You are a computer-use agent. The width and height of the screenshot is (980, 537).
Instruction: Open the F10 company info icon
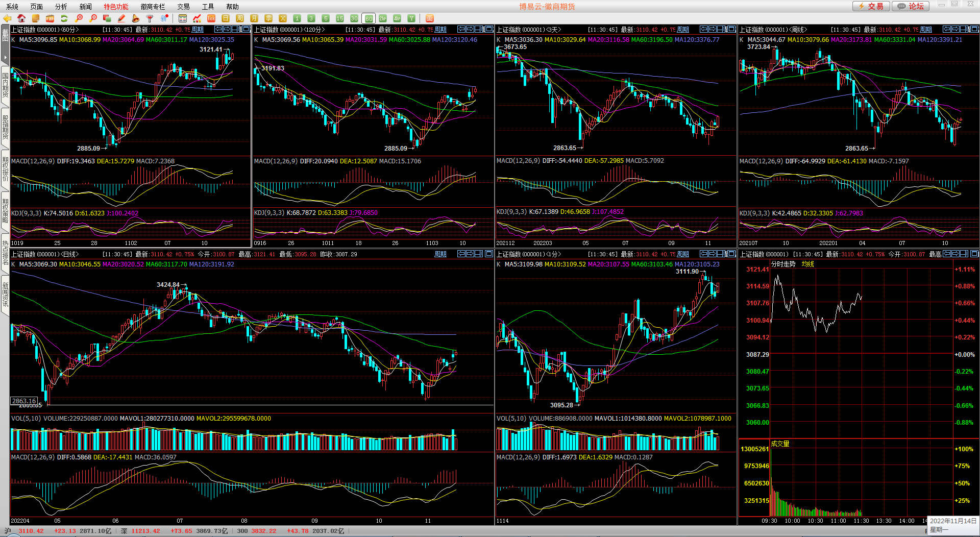tap(50, 18)
